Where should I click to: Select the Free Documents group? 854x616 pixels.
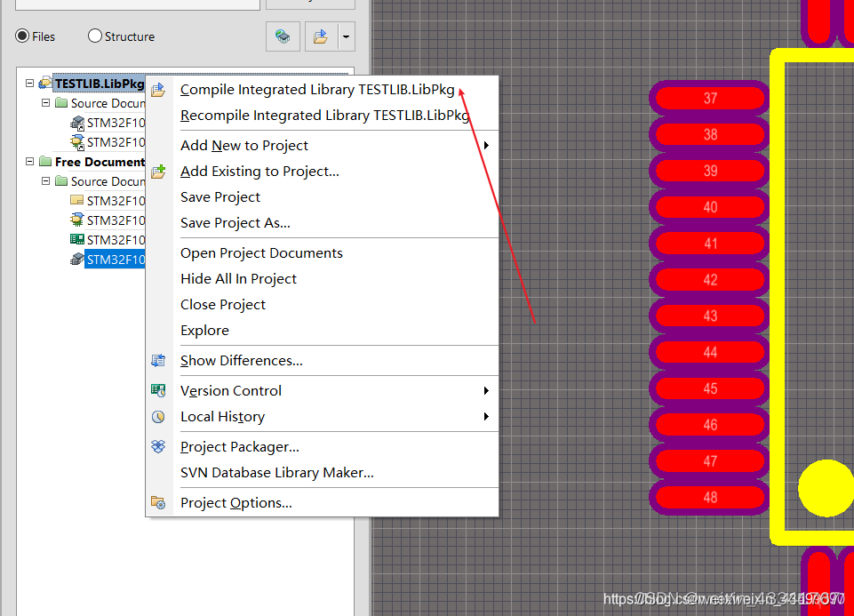pyautogui.click(x=100, y=162)
